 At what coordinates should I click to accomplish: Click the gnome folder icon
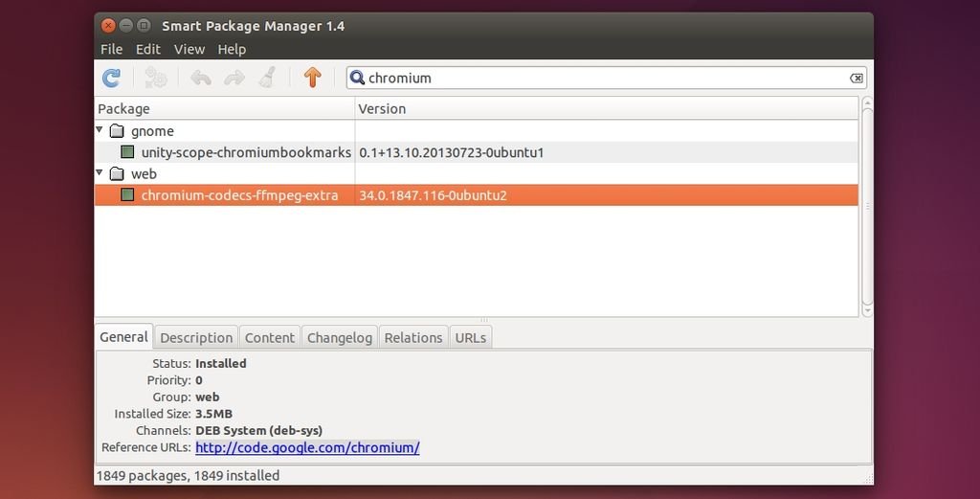click(117, 130)
